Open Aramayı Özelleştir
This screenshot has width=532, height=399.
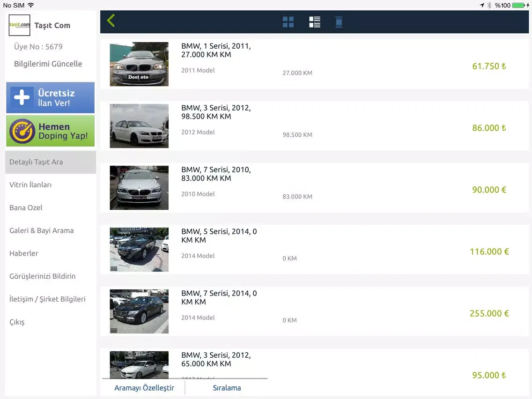coord(144,388)
